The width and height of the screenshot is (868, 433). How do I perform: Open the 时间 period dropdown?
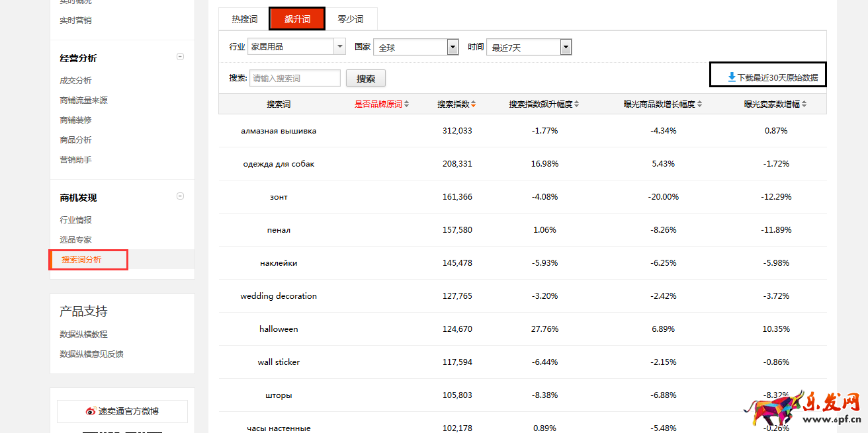tap(529, 47)
